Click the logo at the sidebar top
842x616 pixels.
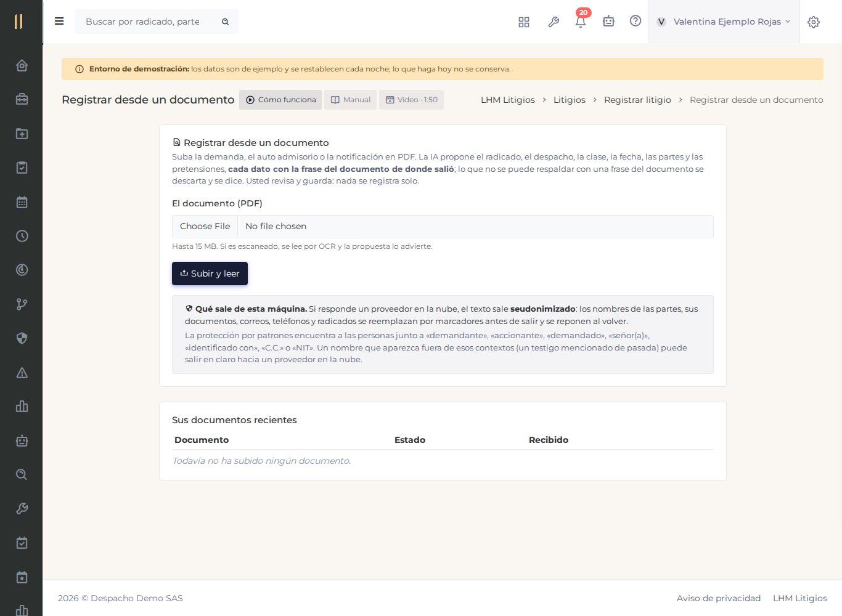pyautogui.click(x=18, y=22)
